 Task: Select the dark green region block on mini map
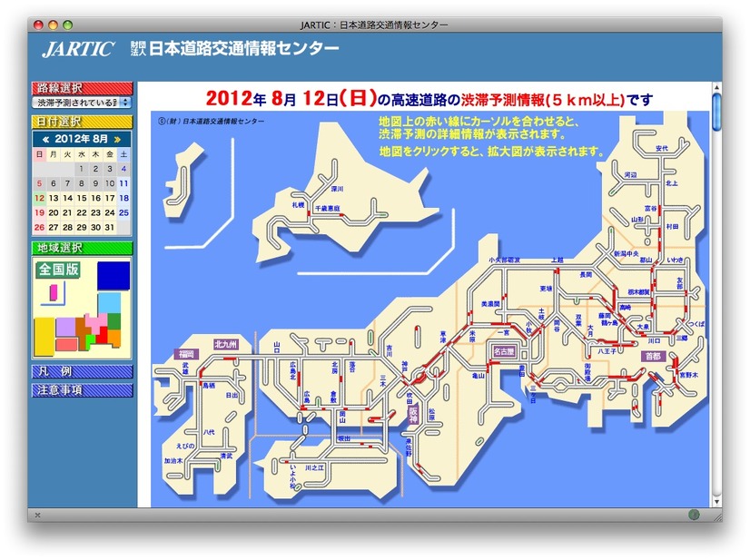point(114,320)
